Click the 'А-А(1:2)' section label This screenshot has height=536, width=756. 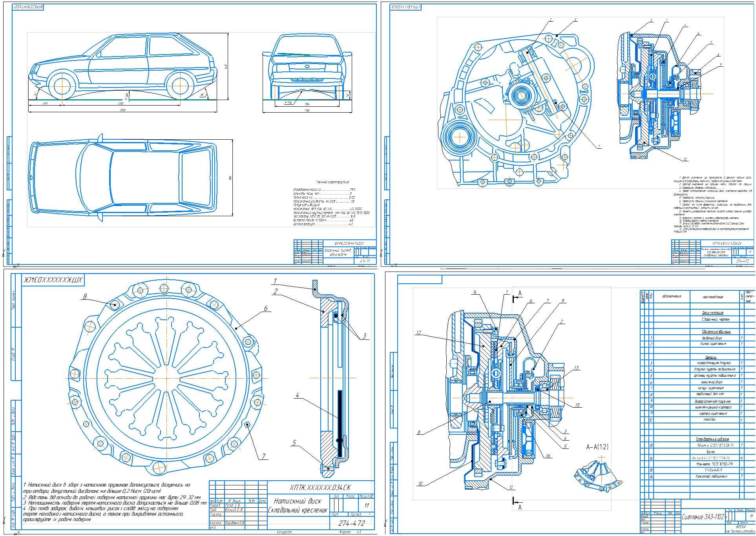coord(597,447)
